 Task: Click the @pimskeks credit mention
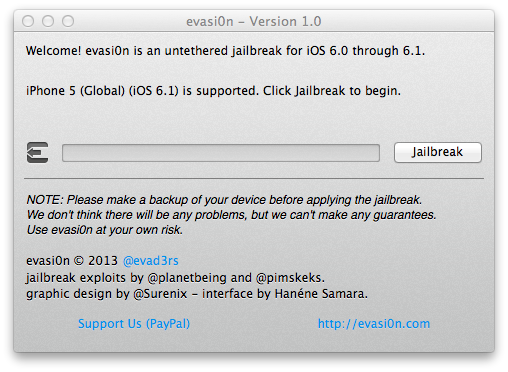click(290, 278)
